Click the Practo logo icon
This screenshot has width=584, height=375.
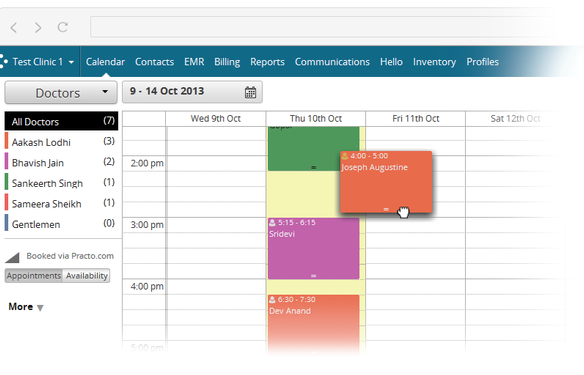[x=4, y=61]
